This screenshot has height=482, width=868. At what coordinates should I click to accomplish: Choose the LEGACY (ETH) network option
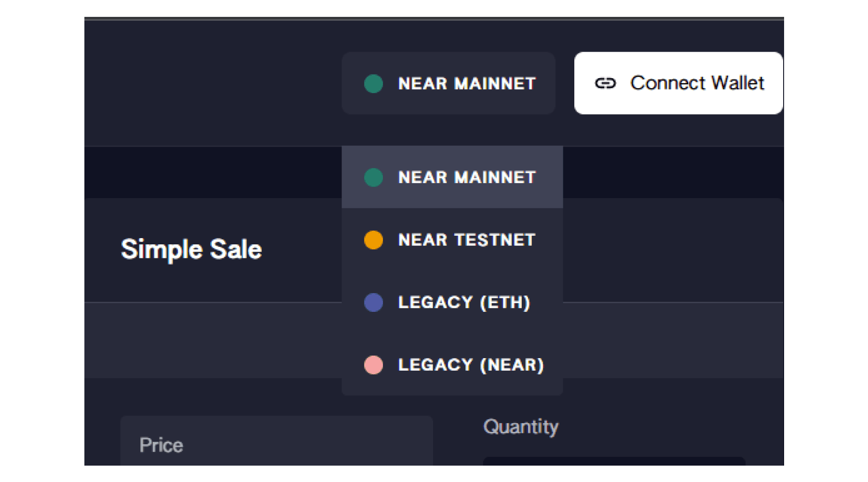point(452,302)
